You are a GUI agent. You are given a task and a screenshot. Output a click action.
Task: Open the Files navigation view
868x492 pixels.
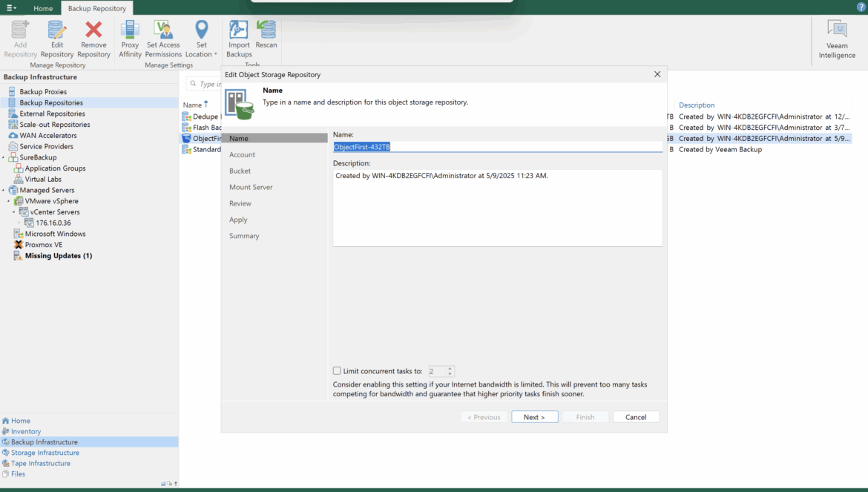pyautogui.click(x=18, y=473)
